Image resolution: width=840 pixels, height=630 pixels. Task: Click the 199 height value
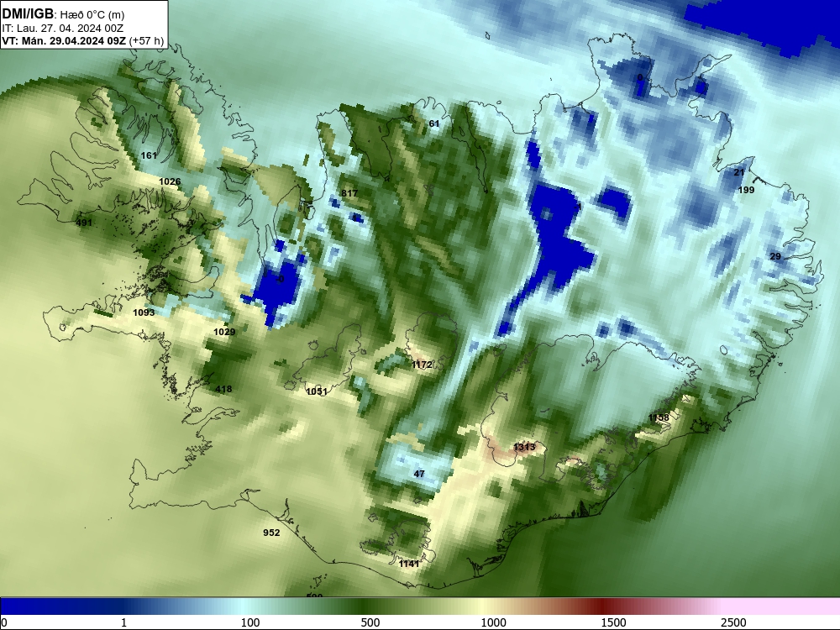click(746, 190)
